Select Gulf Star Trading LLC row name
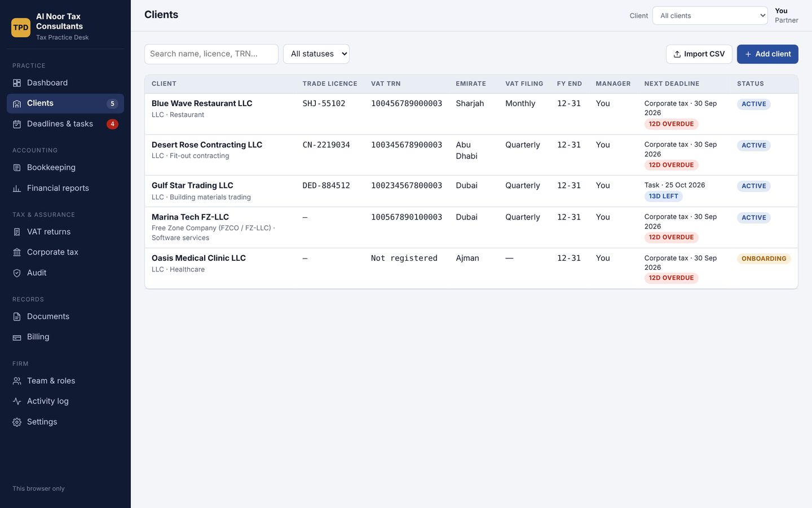 tap(192, 185)
